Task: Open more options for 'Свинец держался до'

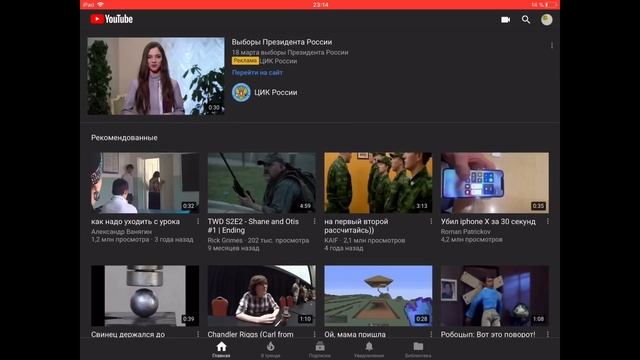Action: [x=198, y=334]
